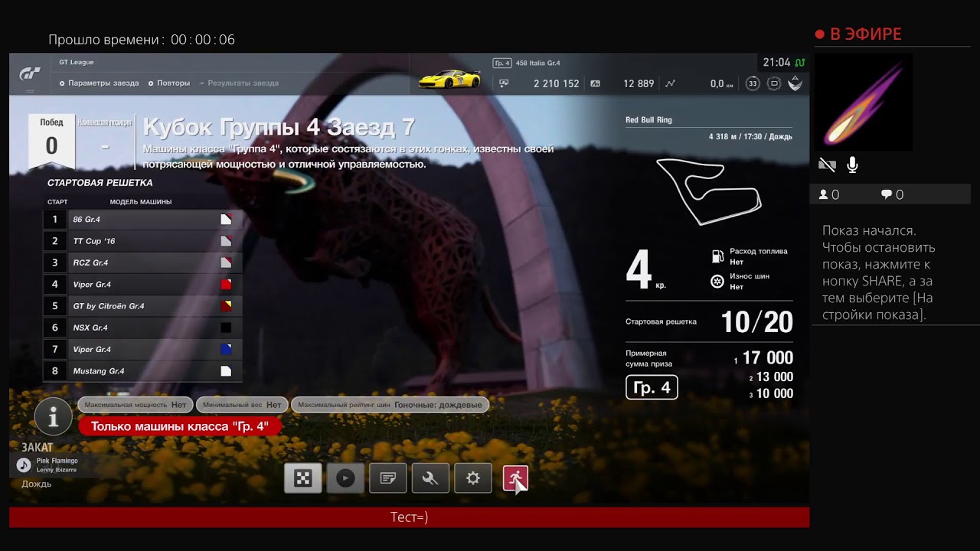Select the RCZ Gr.4 grid row
980x551 pixels.
coord(142,262)
